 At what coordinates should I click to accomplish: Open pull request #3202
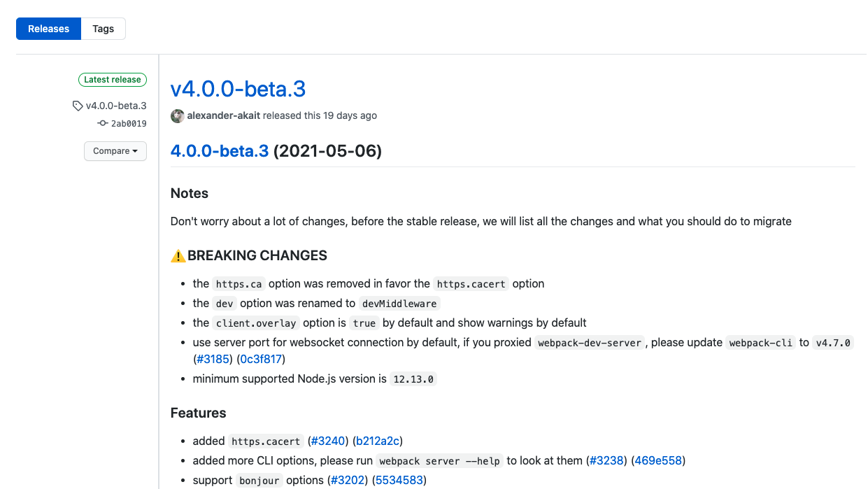[347, 480]
